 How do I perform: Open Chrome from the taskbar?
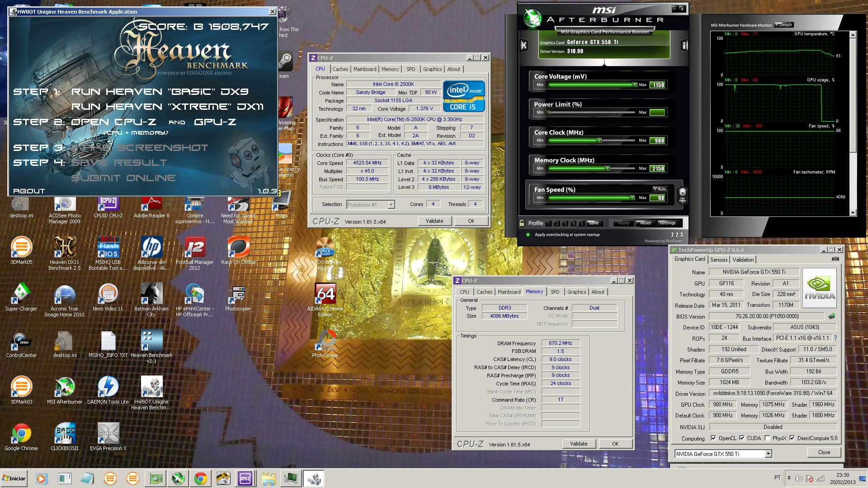pos(201,479)
